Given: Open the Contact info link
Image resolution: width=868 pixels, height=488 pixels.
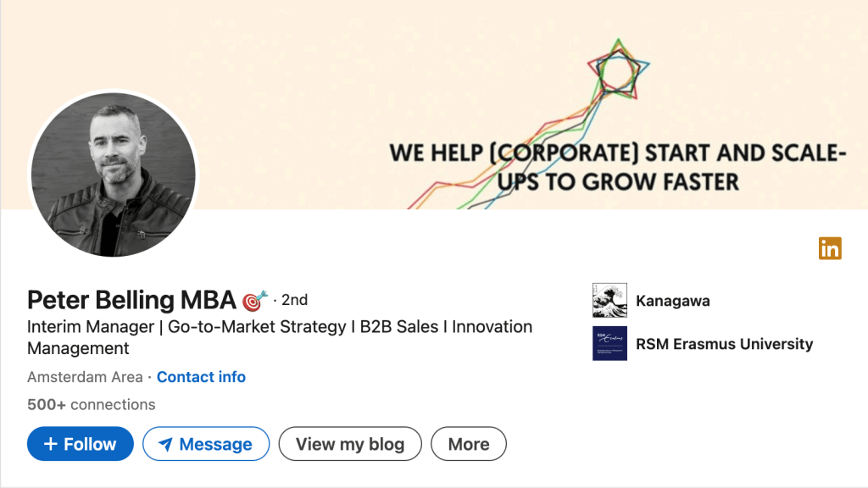Looking at the screenshot, I should pyautogui.click(x=201, y=377).
